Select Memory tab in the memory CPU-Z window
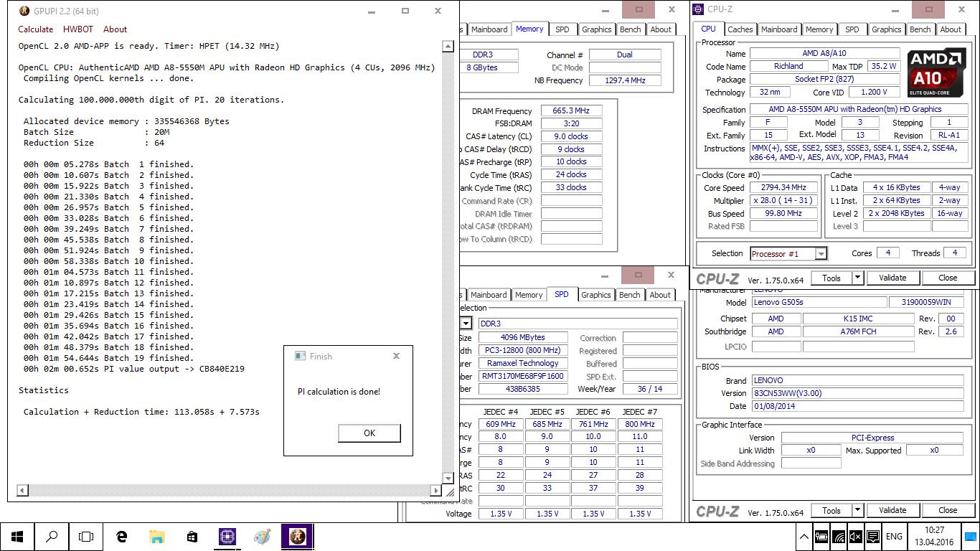The height and width of the screenshot is (551, 980). (529, 29)
